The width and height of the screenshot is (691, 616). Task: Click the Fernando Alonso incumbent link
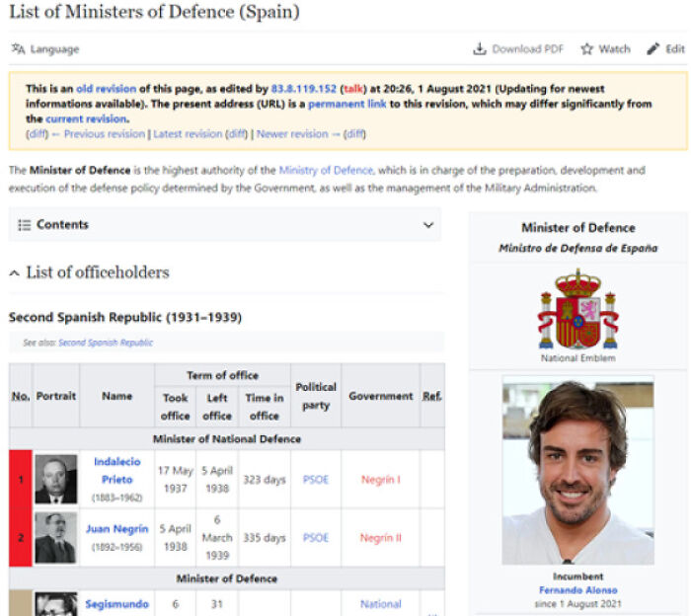point(577,590)
